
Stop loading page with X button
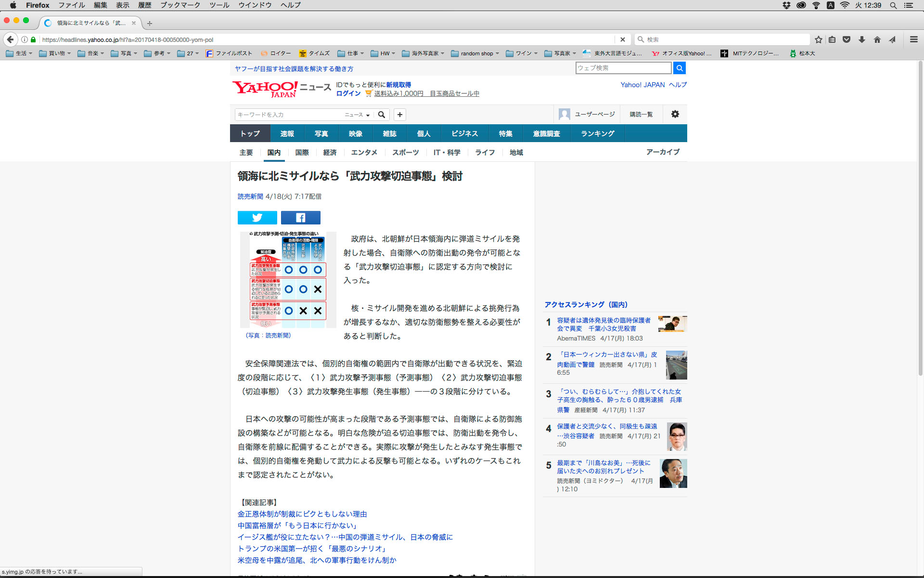pyautogui.click(x=622, y=39)
